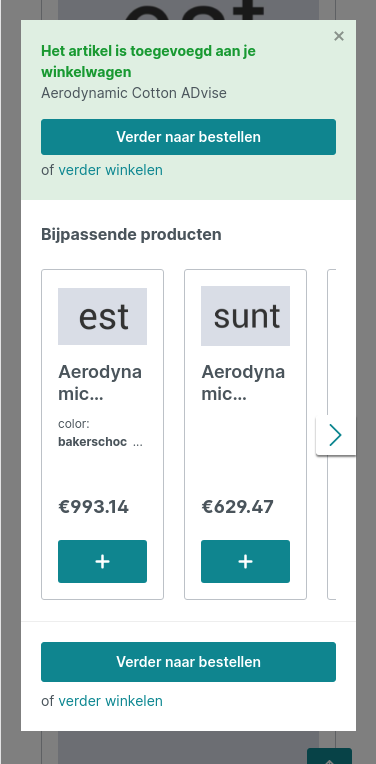
Task: Click the dimmed backdrop outside the popup
Action: (x=10, y=390)
